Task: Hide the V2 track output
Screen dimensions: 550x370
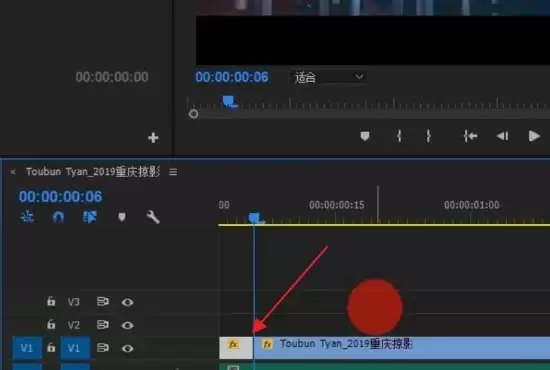Action: click(127, 325)
